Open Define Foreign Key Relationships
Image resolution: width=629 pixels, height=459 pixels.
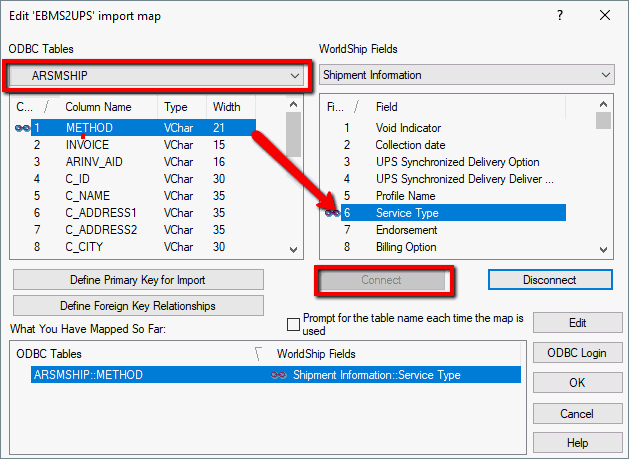pos(138,305)
